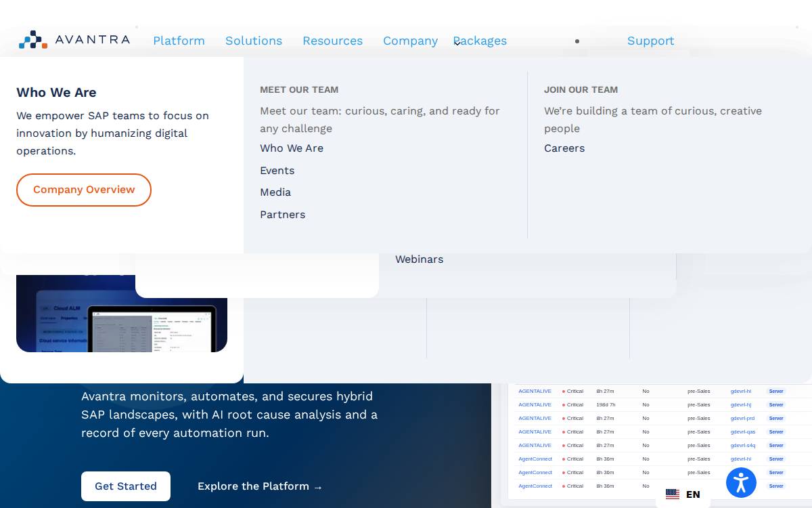Open the gdevrl-prd system link

pyautogui.click(x=742, y=418)
